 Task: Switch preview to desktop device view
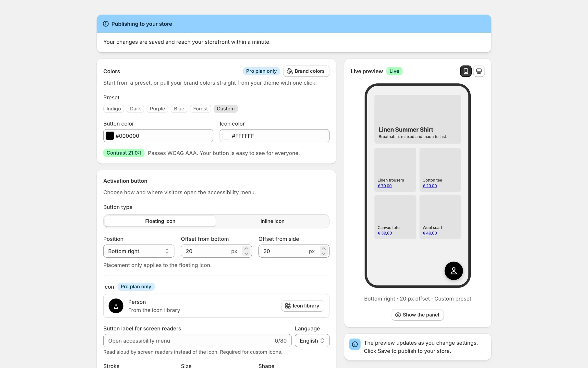479,71
